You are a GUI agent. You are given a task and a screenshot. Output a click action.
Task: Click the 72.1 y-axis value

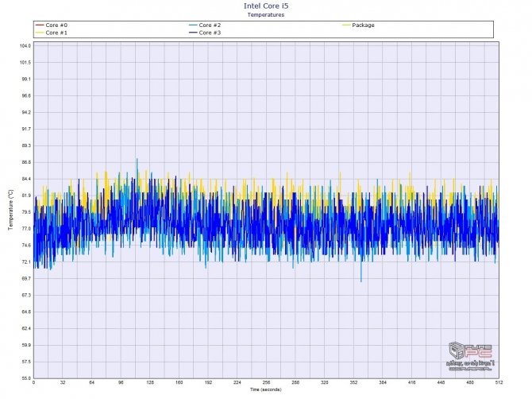coord(25,262)
